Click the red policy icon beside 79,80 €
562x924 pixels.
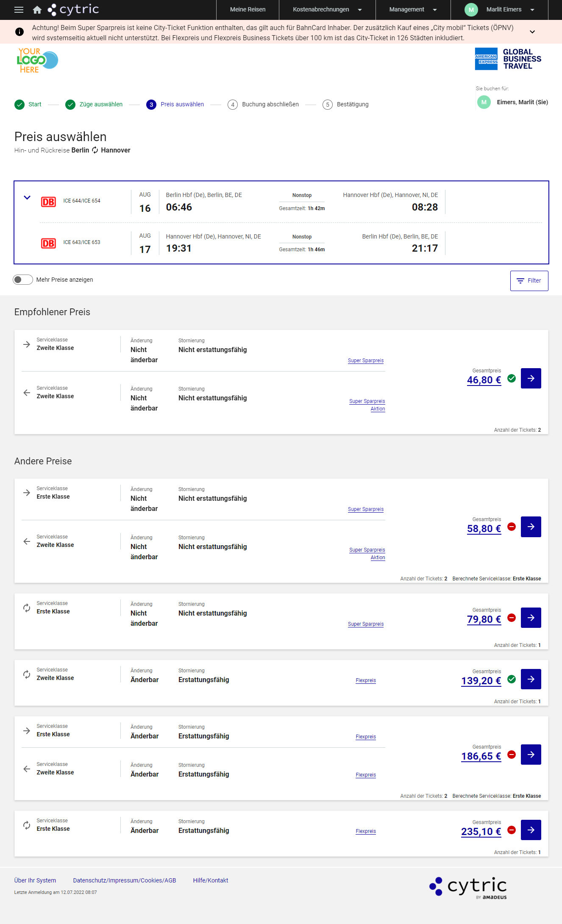point(512,618)
